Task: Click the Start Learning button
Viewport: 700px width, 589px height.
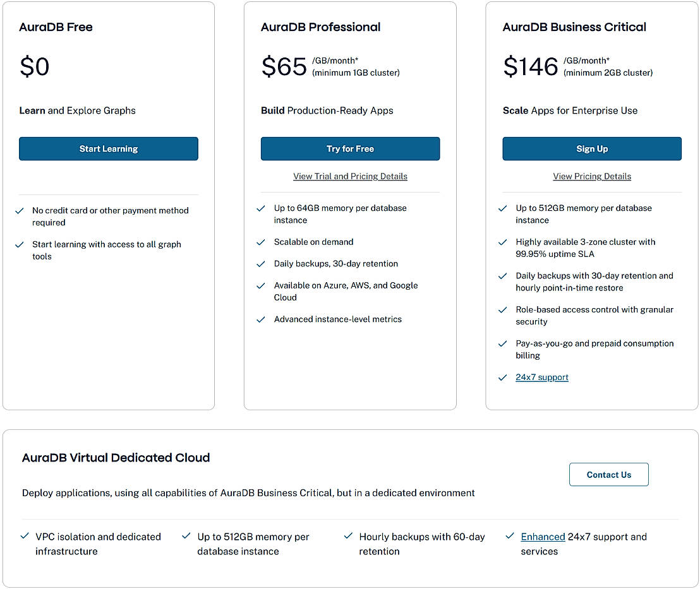Action: [x=108, y=149]
